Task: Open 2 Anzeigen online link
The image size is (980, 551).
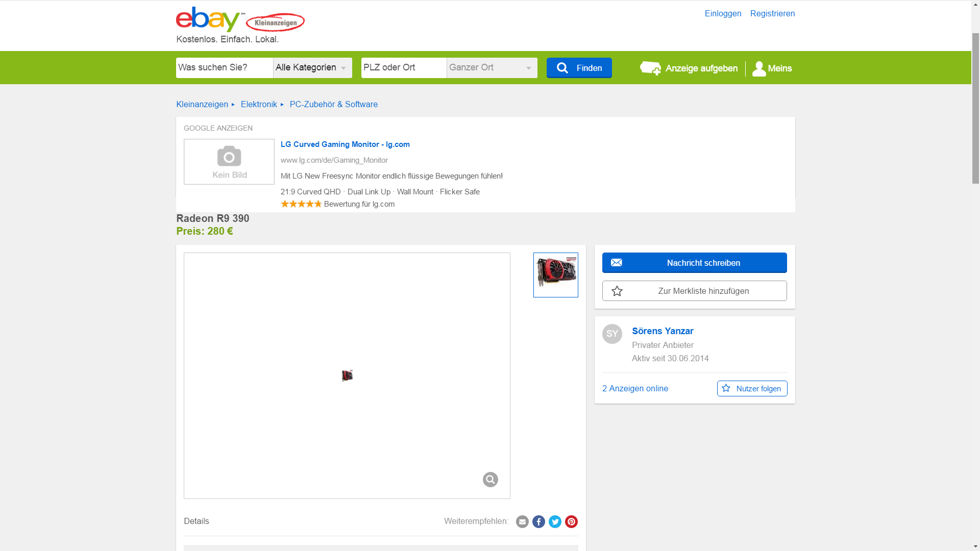Action: [635, 389]
